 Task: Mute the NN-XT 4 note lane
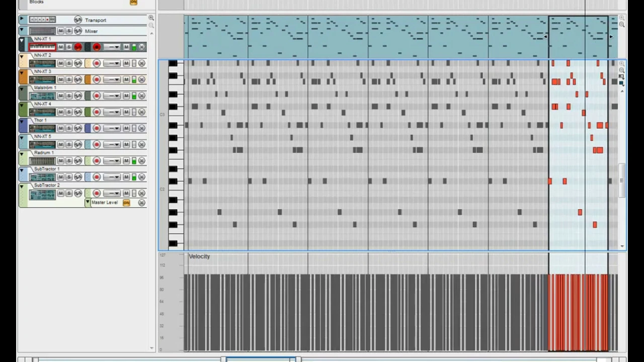(x=127, y=112)
